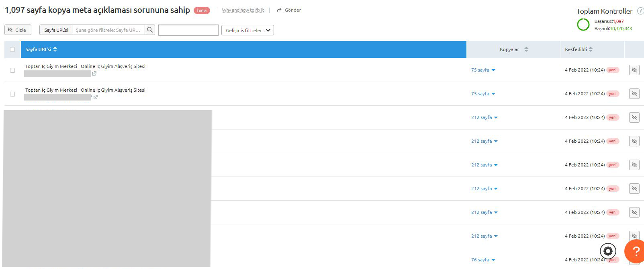The image size is (644, 269).
Task: Expand first row's 75 sayfa list
Action: click(x=483, y=70)
